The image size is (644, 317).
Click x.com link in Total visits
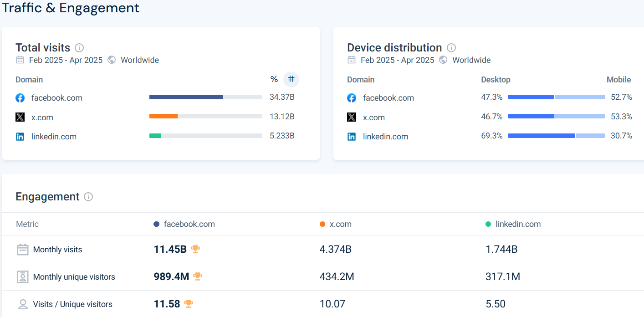coord(42,118)
